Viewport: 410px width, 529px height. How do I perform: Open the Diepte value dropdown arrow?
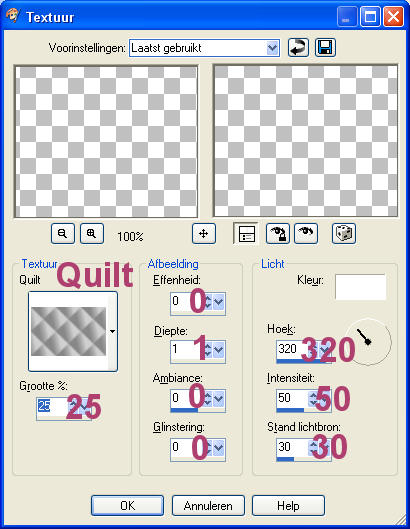(219, 350)
